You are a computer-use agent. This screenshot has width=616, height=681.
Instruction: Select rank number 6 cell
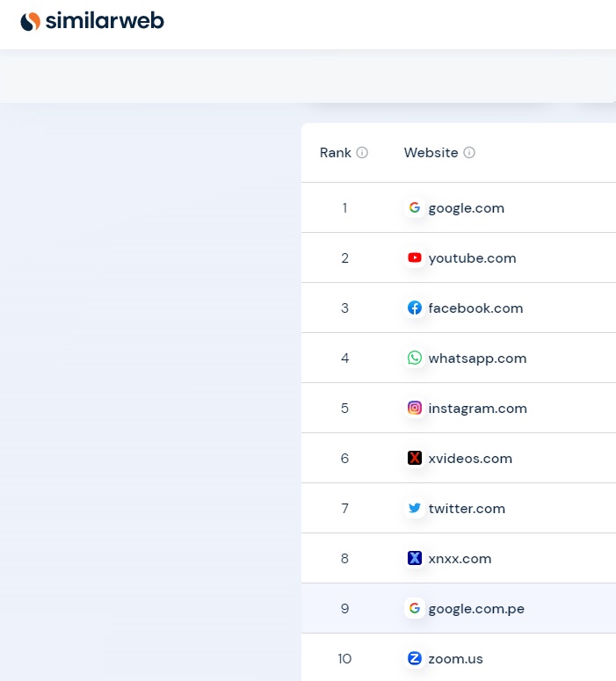point(344,458)
